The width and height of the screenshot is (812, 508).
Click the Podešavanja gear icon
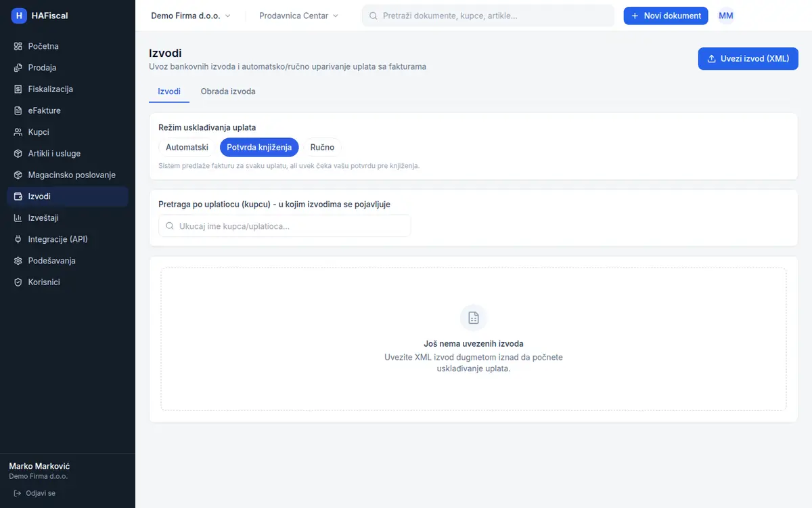18,261
